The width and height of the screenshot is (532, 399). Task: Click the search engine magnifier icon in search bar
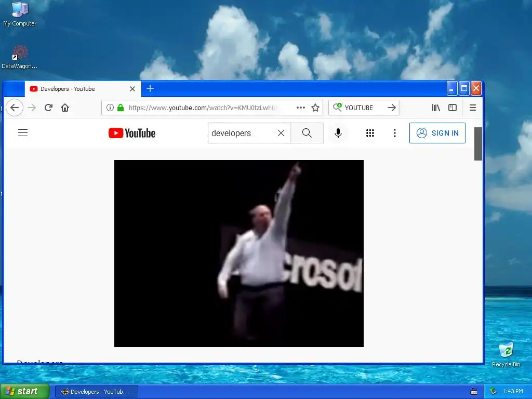(x=337, y=107)
